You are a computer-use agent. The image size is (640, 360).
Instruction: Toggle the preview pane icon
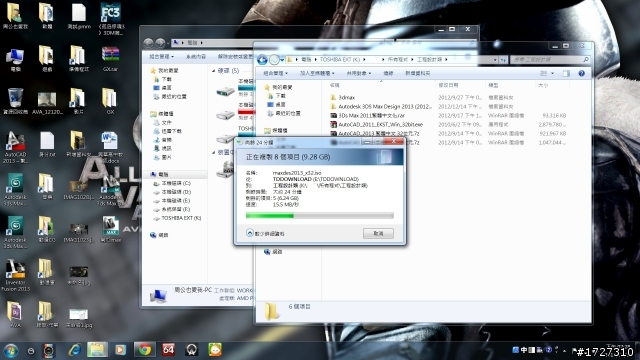566,73
